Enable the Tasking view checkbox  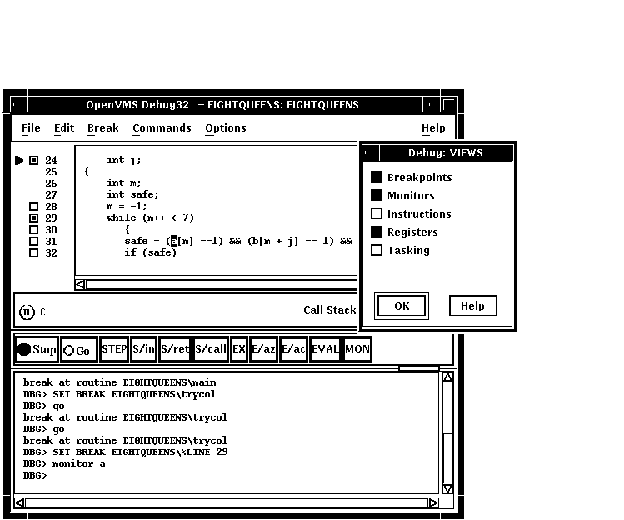click(x=377, y=251)
